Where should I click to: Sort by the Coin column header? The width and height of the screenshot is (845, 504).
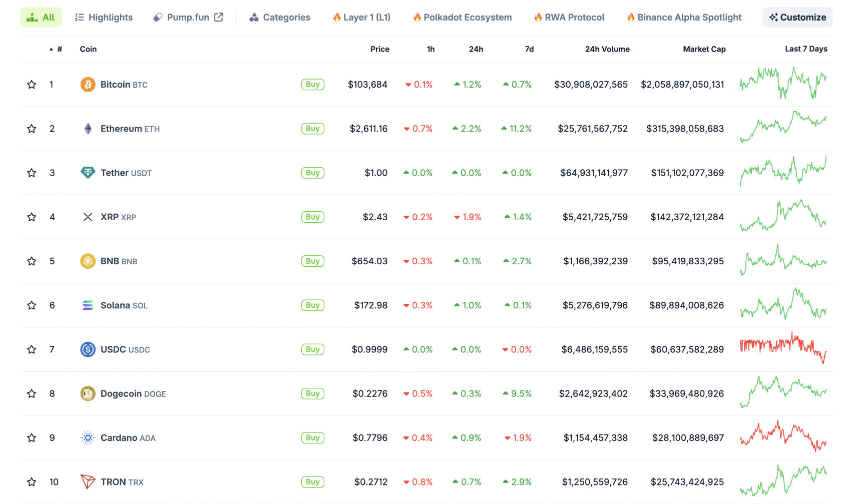88,49
